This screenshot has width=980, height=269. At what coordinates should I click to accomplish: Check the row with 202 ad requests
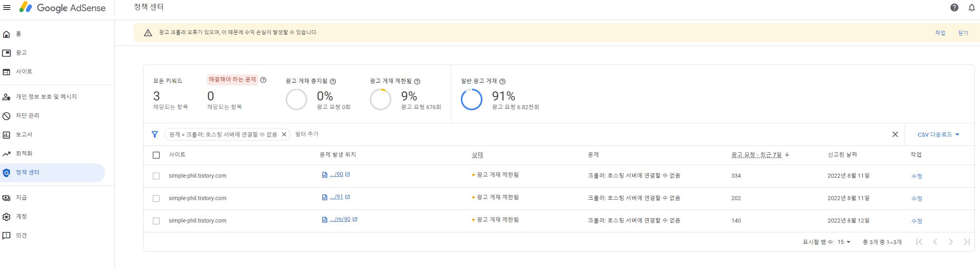tap(156, 199)
